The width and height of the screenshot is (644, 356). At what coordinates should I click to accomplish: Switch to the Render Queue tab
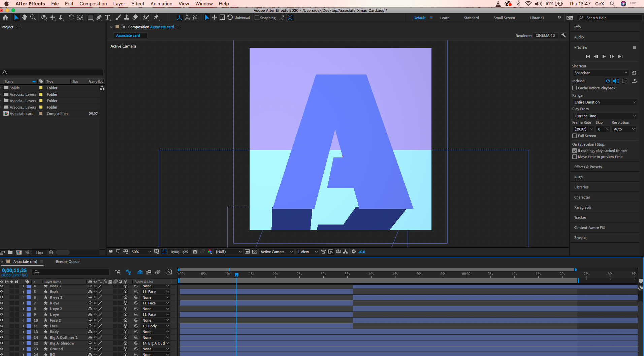click(x=67, y=262)
